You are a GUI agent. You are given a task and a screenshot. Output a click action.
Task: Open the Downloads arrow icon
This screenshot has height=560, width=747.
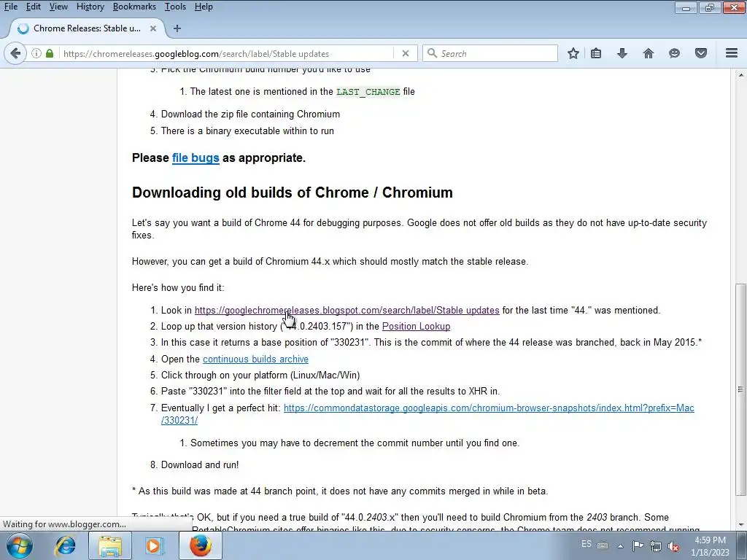[622, 53]
